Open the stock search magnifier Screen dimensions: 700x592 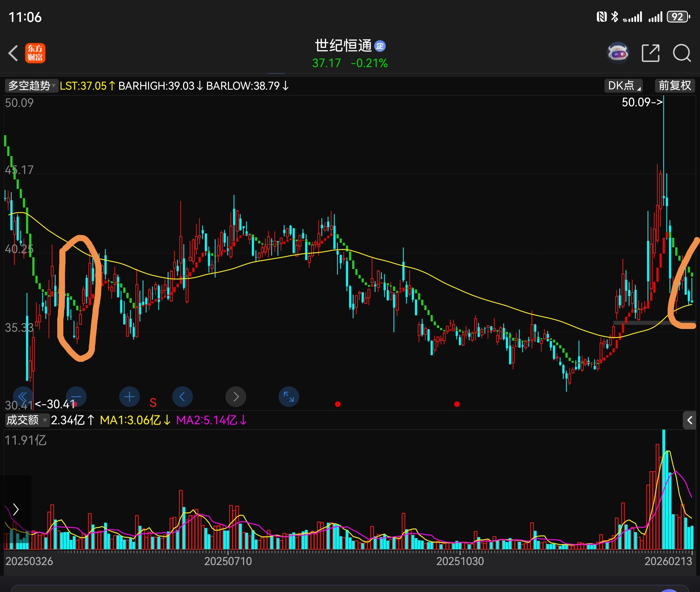pyautogui.click(x=681, y=53)
